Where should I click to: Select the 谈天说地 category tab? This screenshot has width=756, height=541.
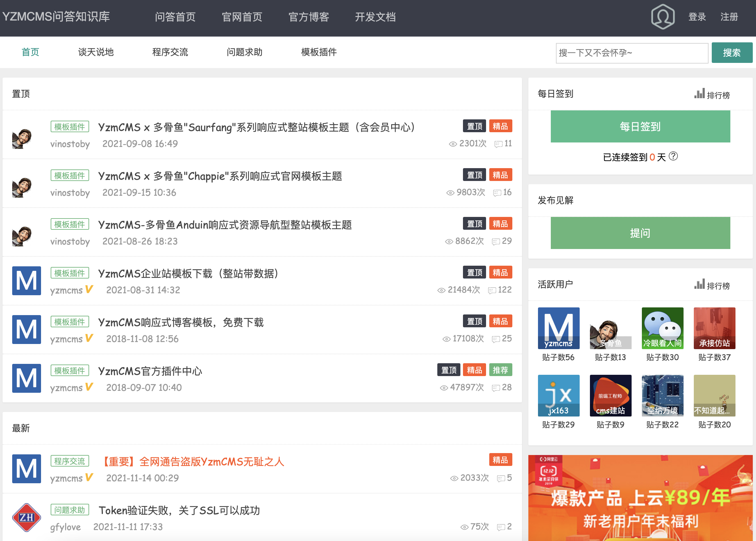(96, 52)
